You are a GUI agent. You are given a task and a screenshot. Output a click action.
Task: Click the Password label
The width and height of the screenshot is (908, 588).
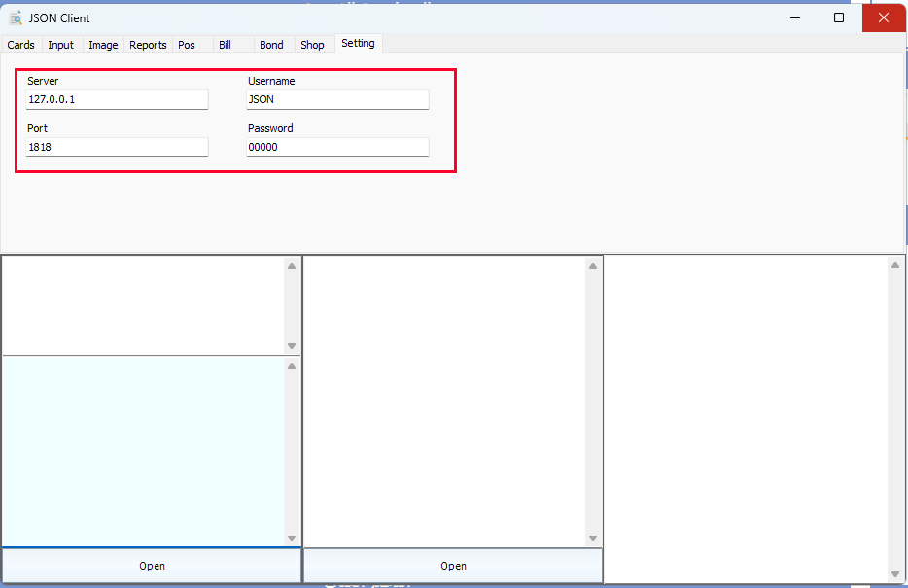(270, 128)
